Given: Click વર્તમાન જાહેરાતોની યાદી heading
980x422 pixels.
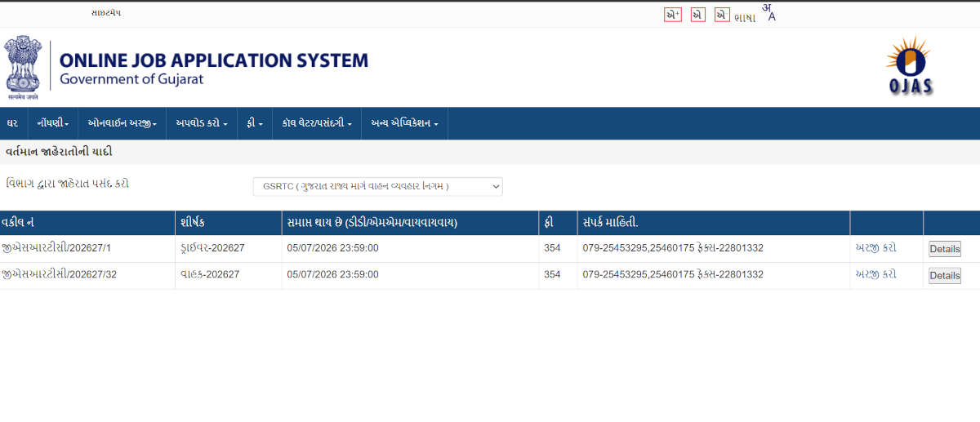Looking at the screenshot, I should (59, 152).
